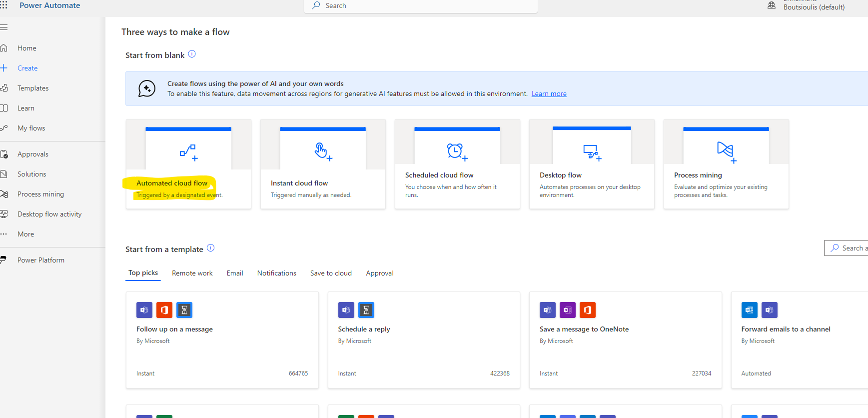Choose the Instant cloud flow card title
The image size is (868, 418).
click(299, 183)
